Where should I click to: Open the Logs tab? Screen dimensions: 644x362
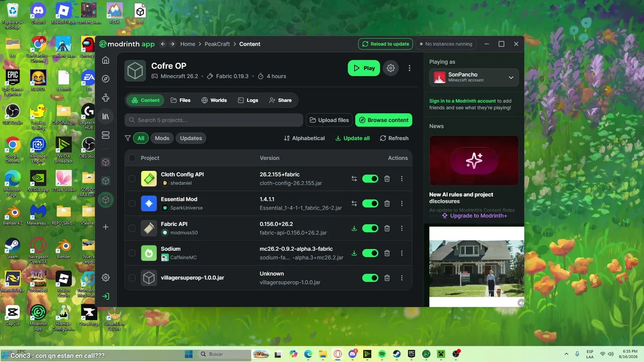click(x=248, y=100)
